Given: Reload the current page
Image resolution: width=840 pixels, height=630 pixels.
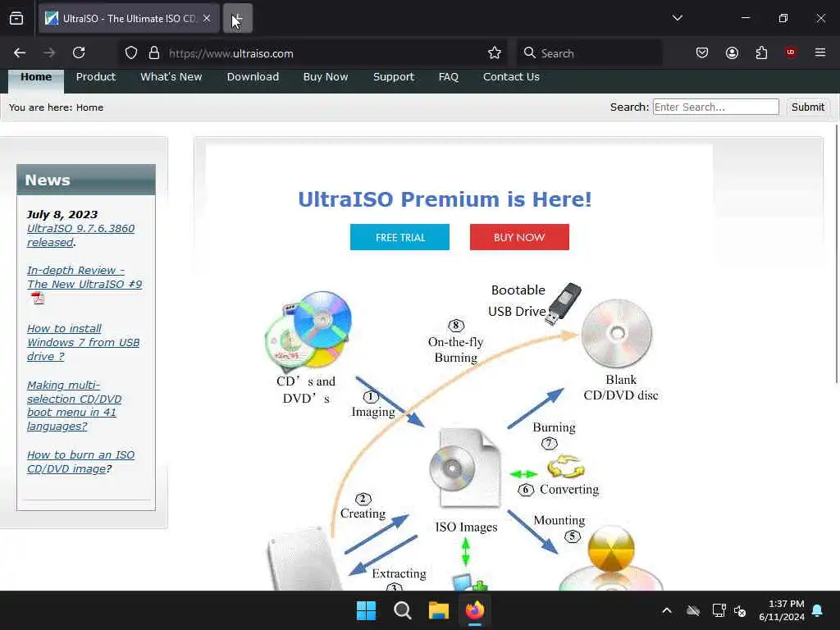Looking at the screenshot, I should [x=79, y=52].
